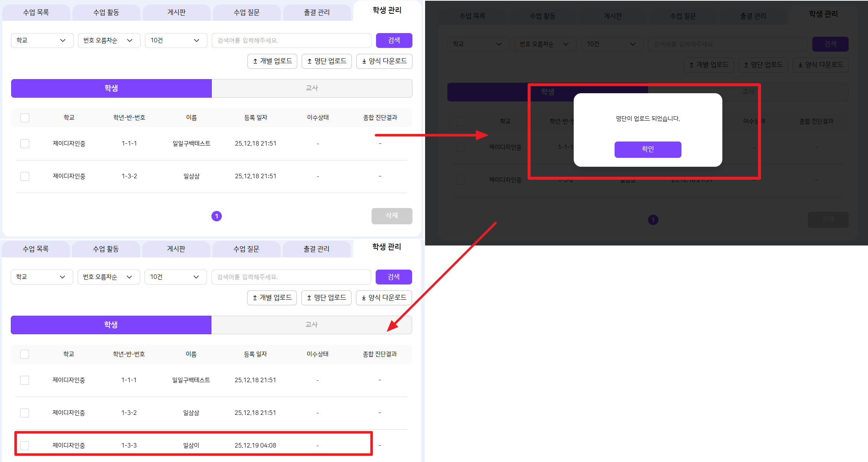Check the checkbox for student 1-3-3 일삼이
868x462 pixels.
(x=25, y=445)
